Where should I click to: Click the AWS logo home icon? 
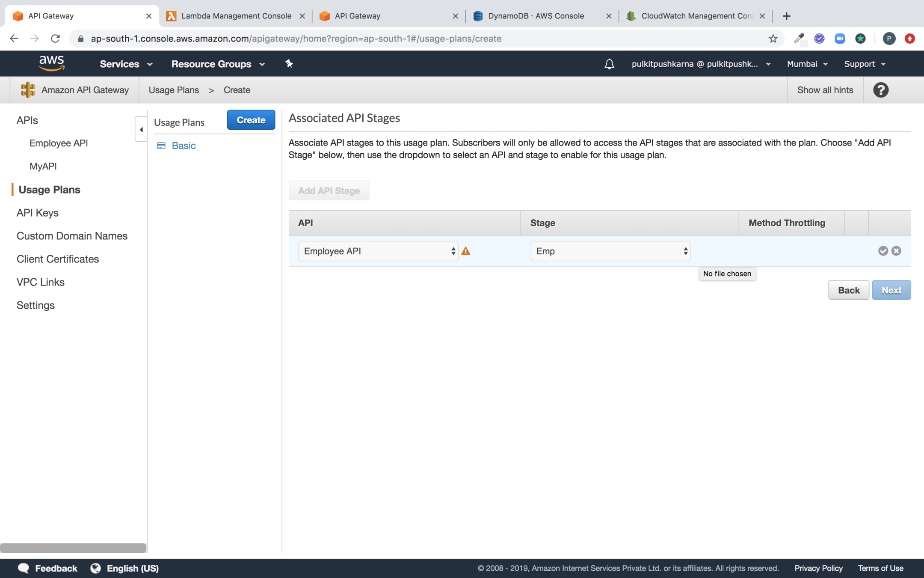(51, 63)
